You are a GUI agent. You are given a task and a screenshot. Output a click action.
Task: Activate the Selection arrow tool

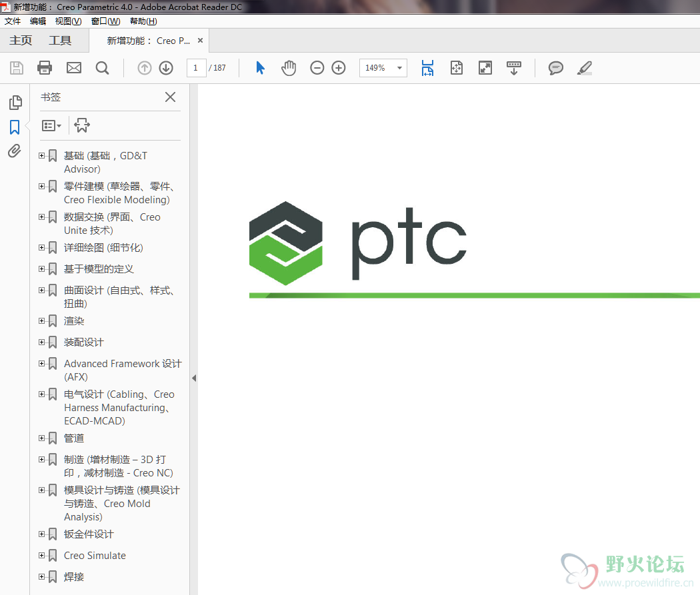coord(260,68)
